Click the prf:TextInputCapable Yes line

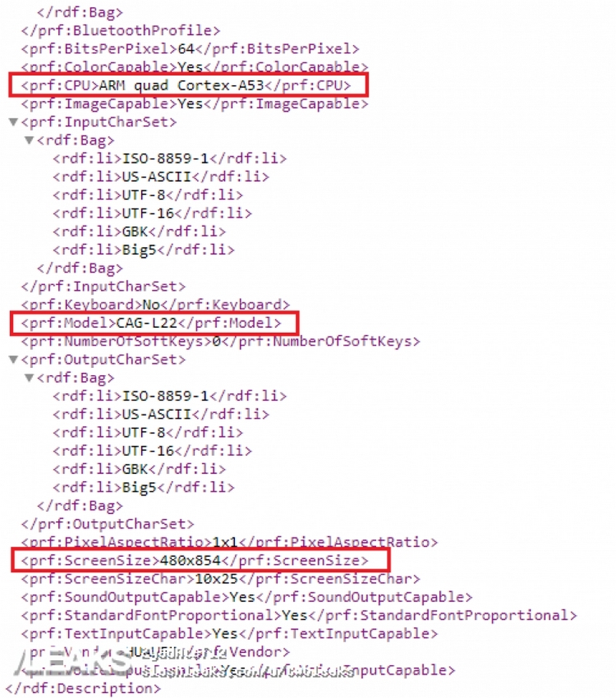(x=229, y=633)
